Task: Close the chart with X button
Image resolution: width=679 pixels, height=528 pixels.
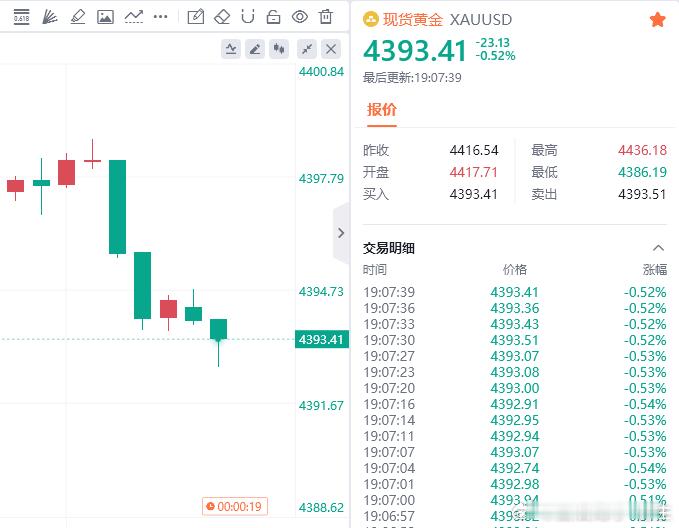Action: tap(331, 49)
